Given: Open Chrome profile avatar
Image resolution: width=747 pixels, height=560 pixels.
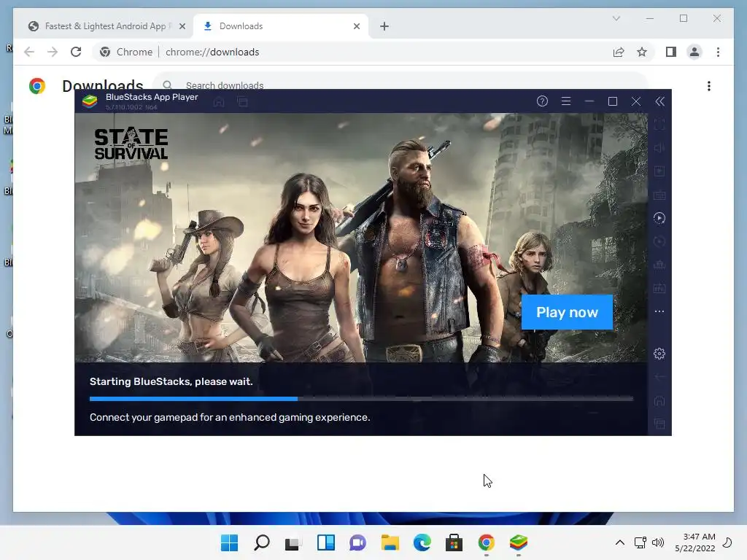Looking at the screenshot, I should 694,52.
